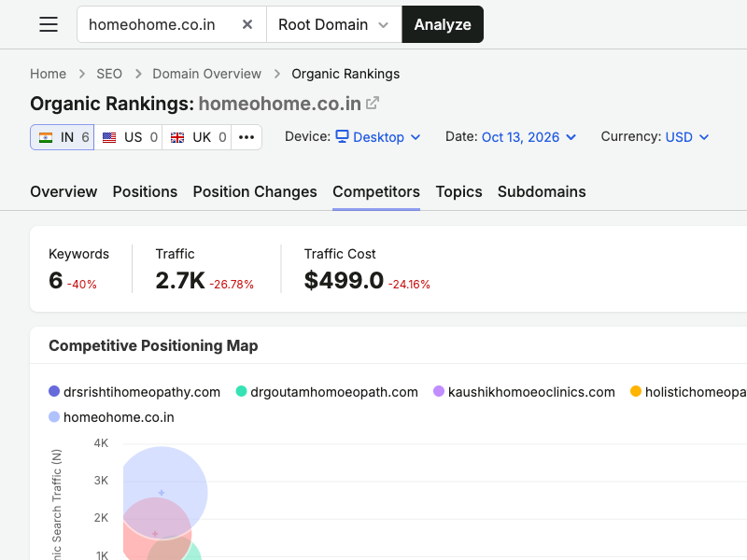This screenshot has height=560, width=747.
Task: Click the Competitive Positioning Map heading
Action: pyautogui.click(x=153, y=345)
